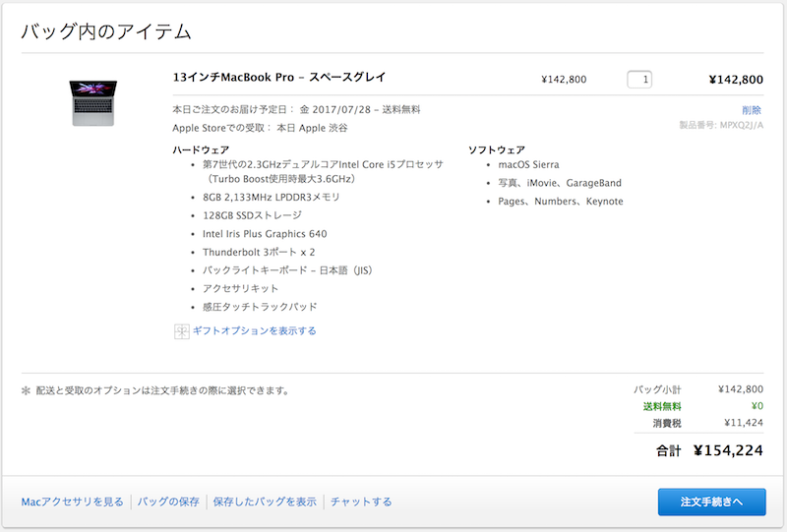Click Intel Iris Plus Graphics 640 line
Image resolution: width=787 pixels, height=532 pixels.
click(265, 234)
